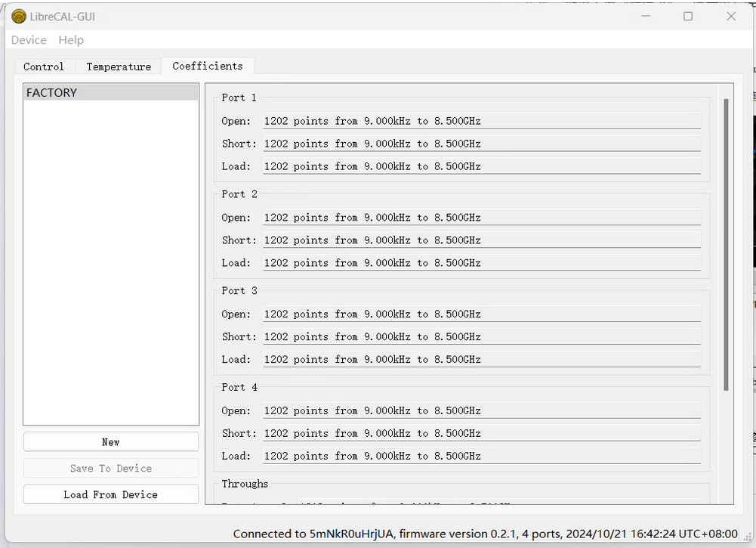Click the Port 3 Short coefficient field
The image size is (756, 548).
pos(481,337)
